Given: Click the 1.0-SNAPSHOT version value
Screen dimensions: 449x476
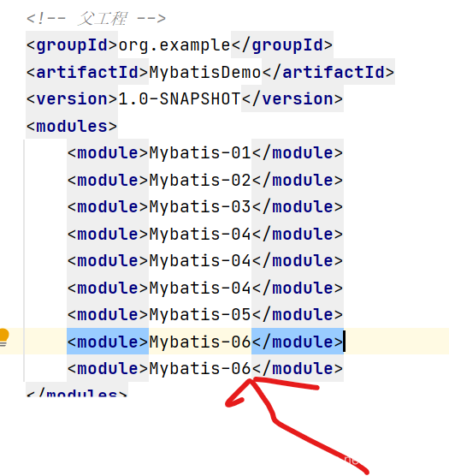Looking at the screenshot, I should point(180,99).
